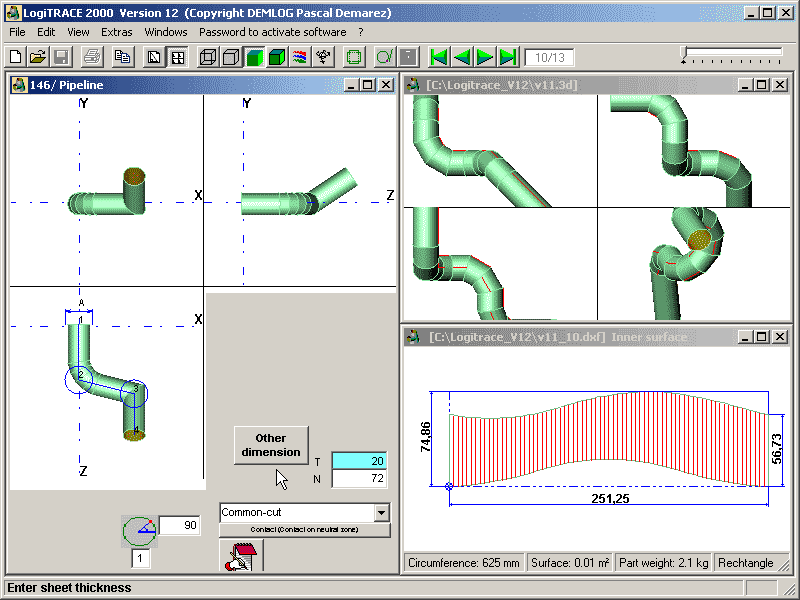Image resolution: width=800 pixels, height=600 pixels.
Task: Click the LogiTRACE application title icon
Action: point(13,12)
